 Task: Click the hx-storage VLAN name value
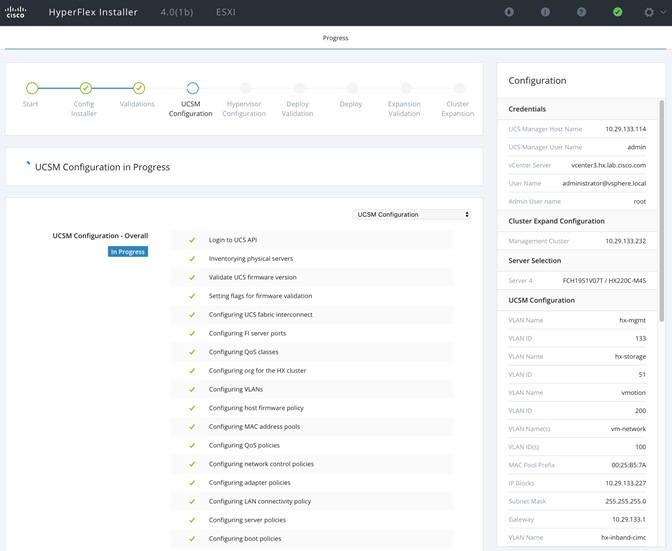(x=630, y=356)
